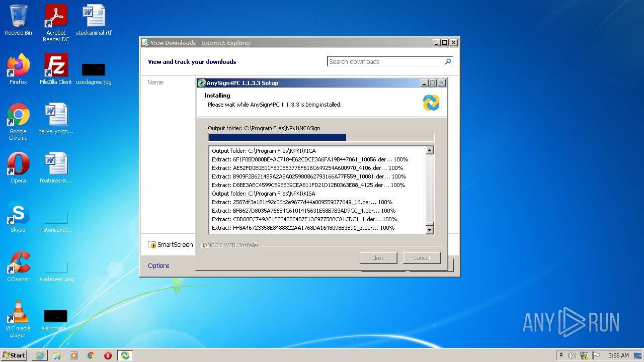This screenshot has width=644, height=362.
Task: Open the Recycle Bin desktop icon
Action: coord(18,20)
